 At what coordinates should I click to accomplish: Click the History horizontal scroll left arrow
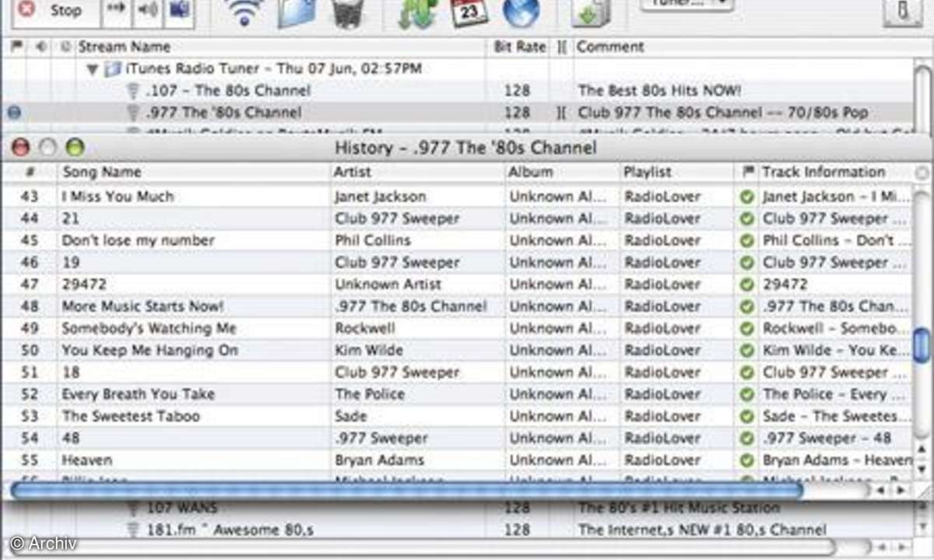880,491
